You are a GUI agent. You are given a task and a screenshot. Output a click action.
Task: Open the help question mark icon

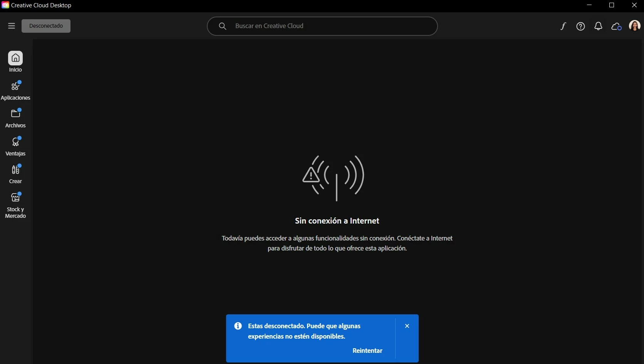click(580, 26)
